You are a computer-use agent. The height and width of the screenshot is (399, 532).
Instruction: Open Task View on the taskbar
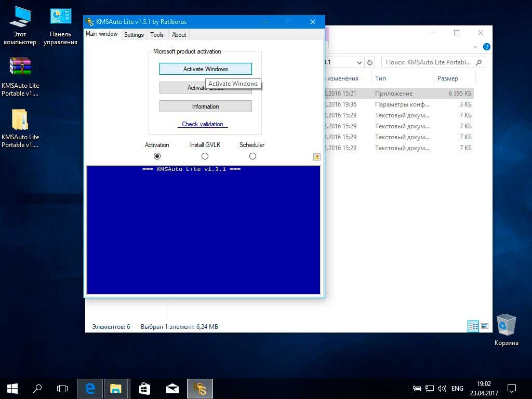pyautogui.click(x=62, y=389)
